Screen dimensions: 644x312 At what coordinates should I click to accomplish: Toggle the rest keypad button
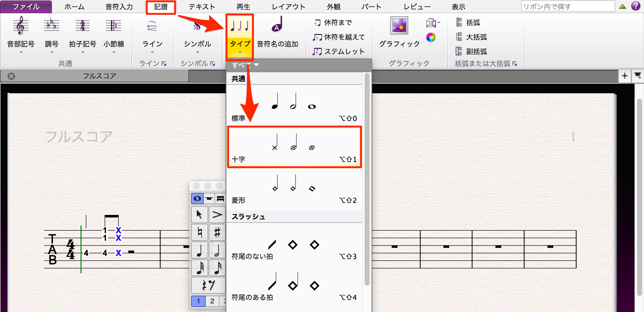pos(208,285)
